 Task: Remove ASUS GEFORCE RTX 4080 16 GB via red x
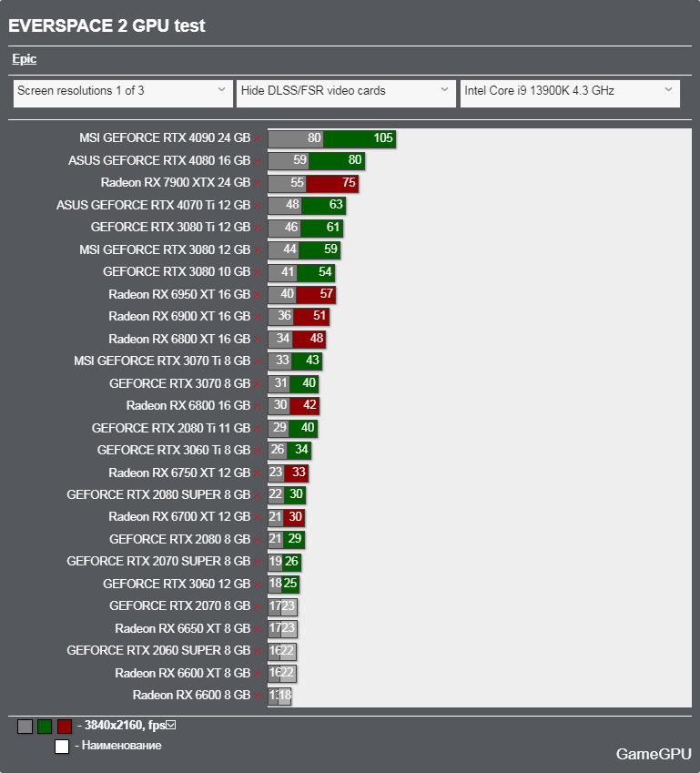257,161
